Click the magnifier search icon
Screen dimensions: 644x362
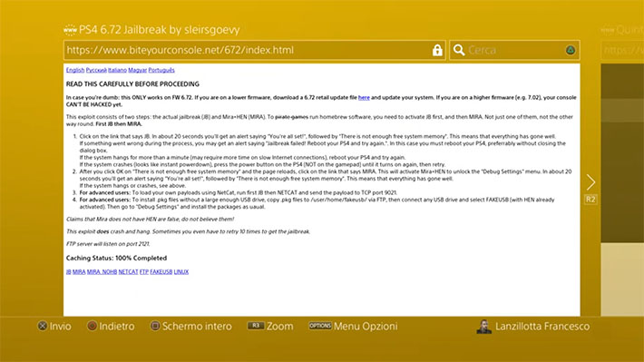pyautogui.click(x=459, y=50)
